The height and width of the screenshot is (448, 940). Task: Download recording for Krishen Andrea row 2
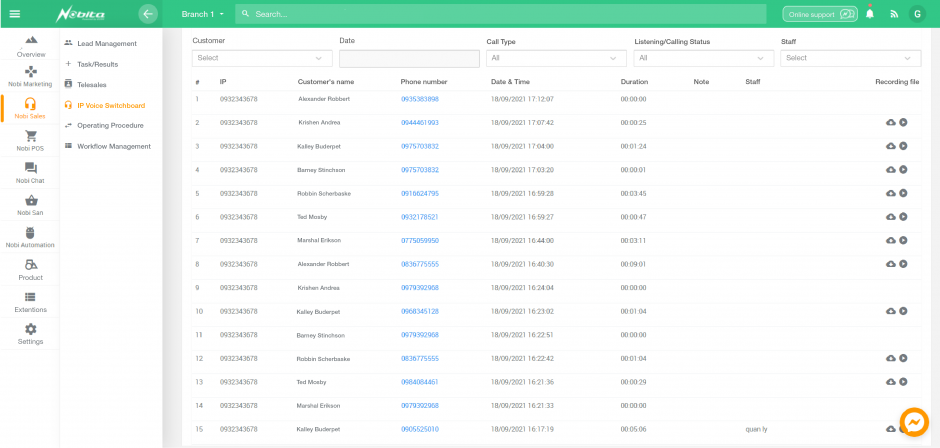891,122
